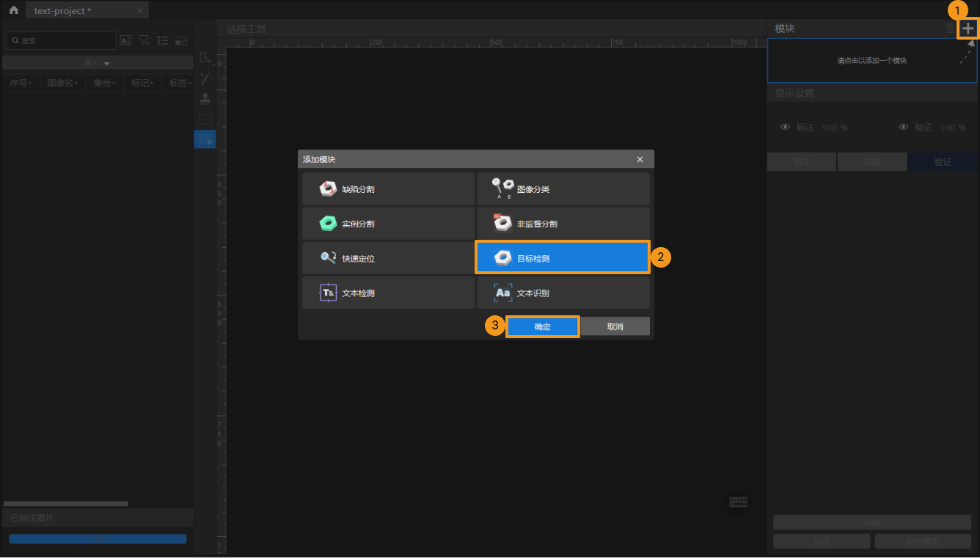Click the 请点击以添加一个模块 placeholder area

[x=872, y=60]
